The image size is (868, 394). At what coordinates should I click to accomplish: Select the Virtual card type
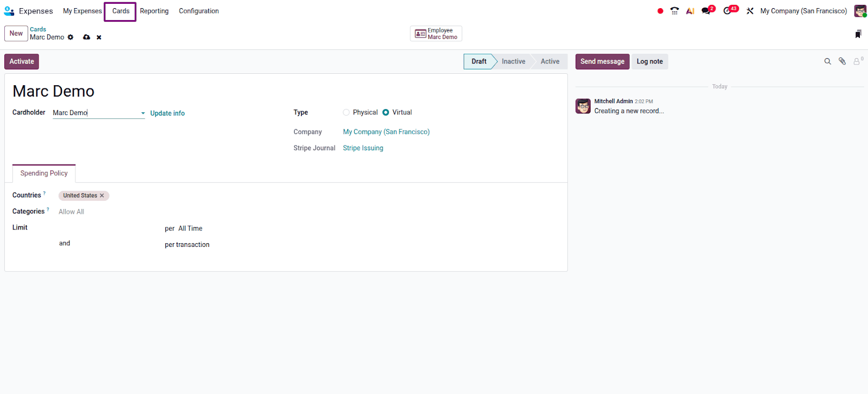pos(386,112)
